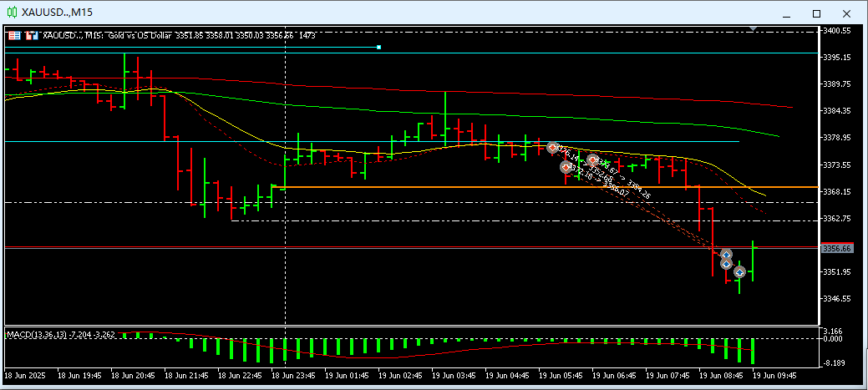The image size is (868, 390).
Task: Click the 3362.75 price axis label
Action: [x=837, y=219]
